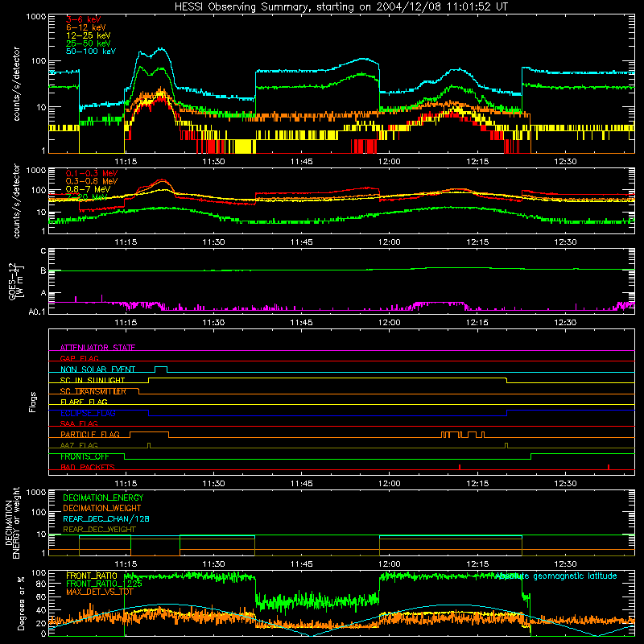
Task: Click the counts/s/detector title of top panel
Action: pos(16,84)
